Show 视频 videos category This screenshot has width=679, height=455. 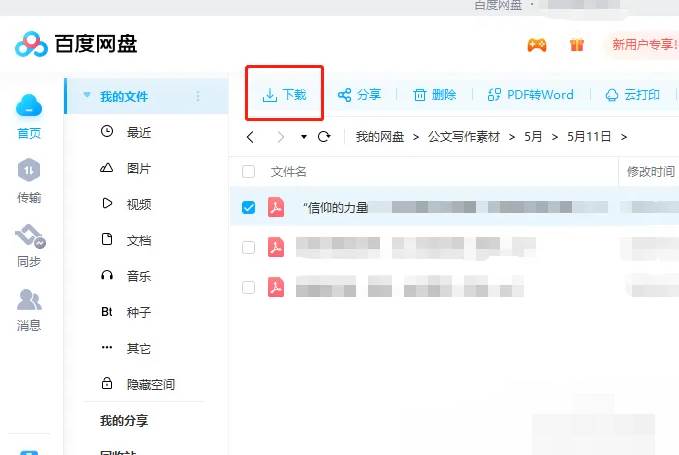pos(139,204)
